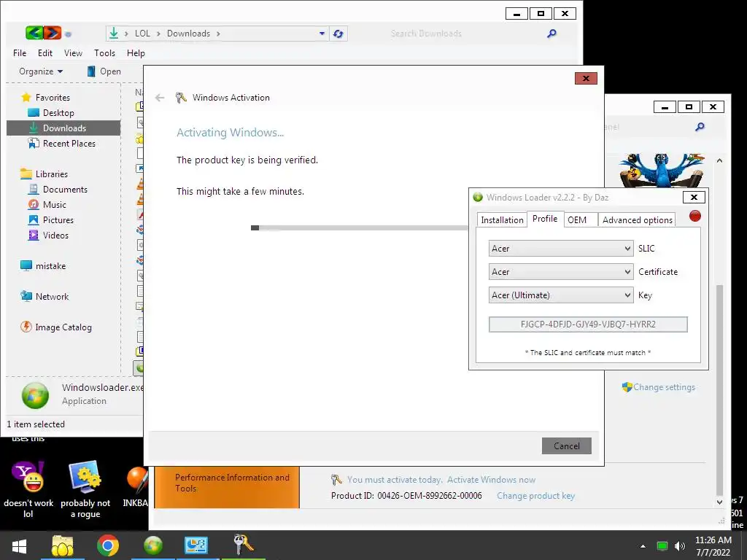Click the green network tray icon
This screenshot has height=560, width=747.
pyautogui.click(x=662, y=546)
